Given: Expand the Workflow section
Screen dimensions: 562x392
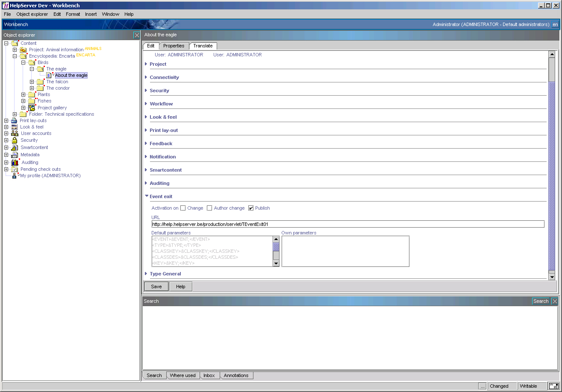Looking at the screenshot, I should tap(147, 104).
